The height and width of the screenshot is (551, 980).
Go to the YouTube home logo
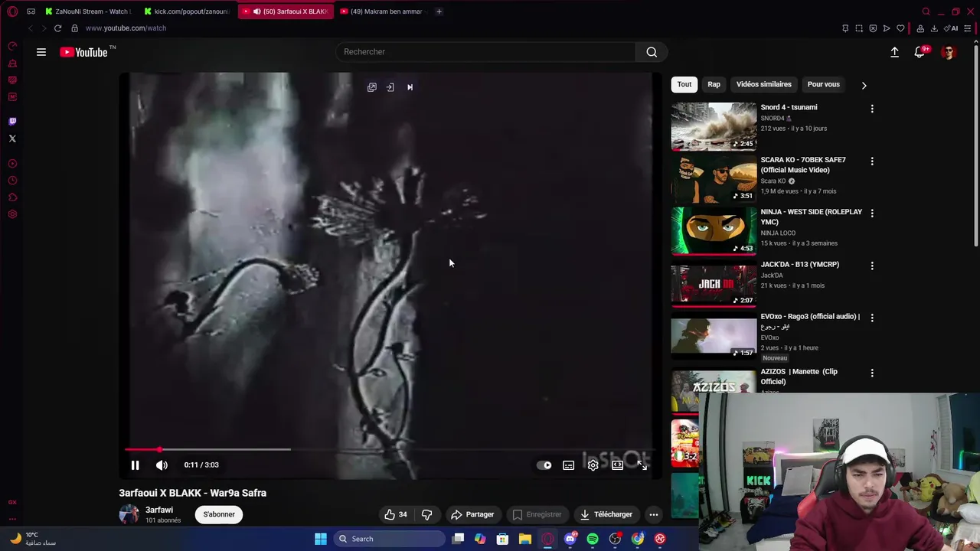tap(84, 52)
